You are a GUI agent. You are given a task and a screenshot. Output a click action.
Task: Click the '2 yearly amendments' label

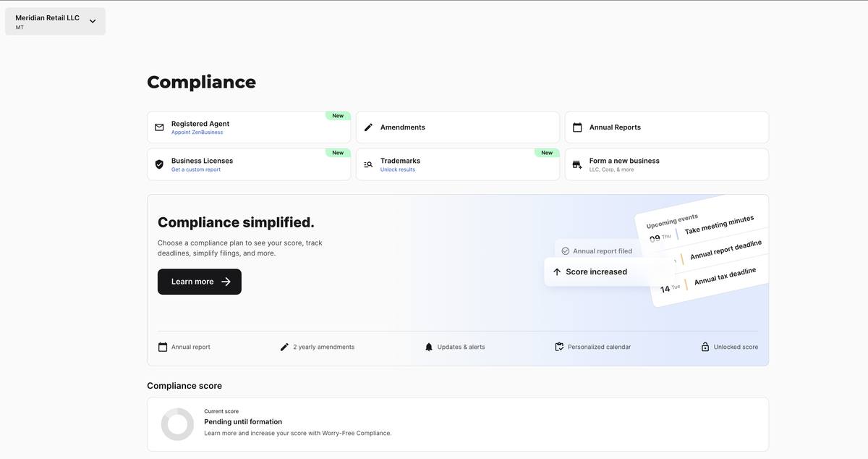pyautogui.click(x=323, y=347)
